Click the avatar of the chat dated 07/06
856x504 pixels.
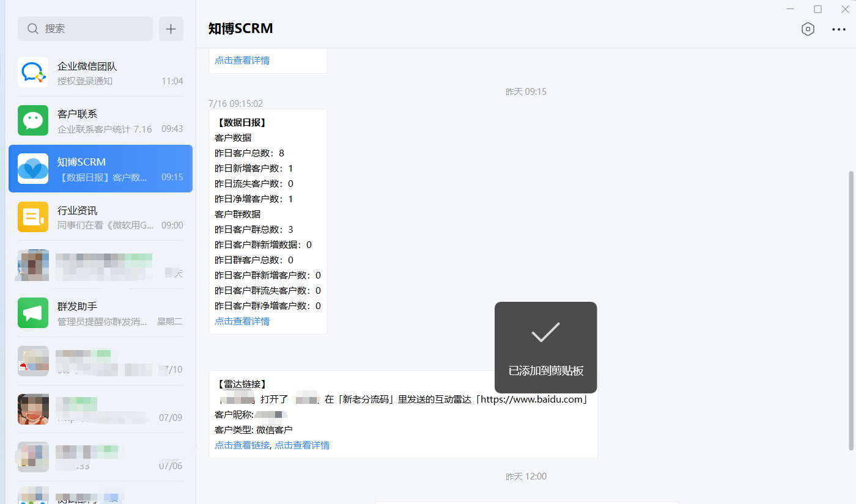tap(33, 457)
